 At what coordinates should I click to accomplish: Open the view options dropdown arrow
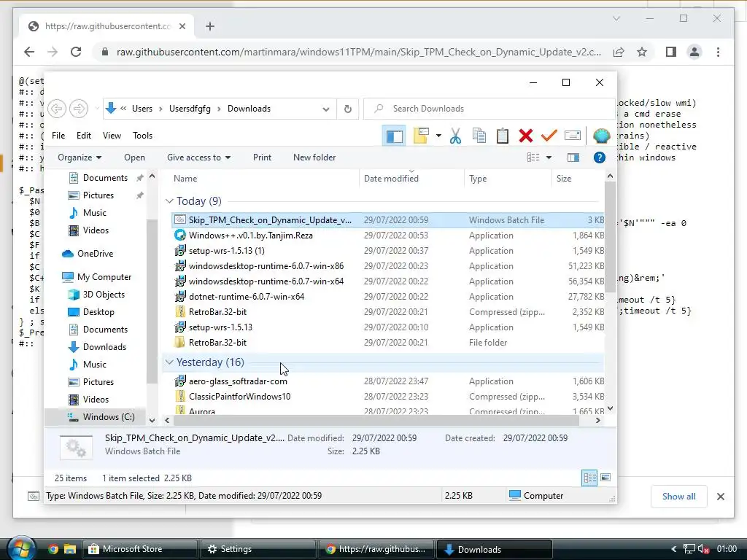[549, 157]
